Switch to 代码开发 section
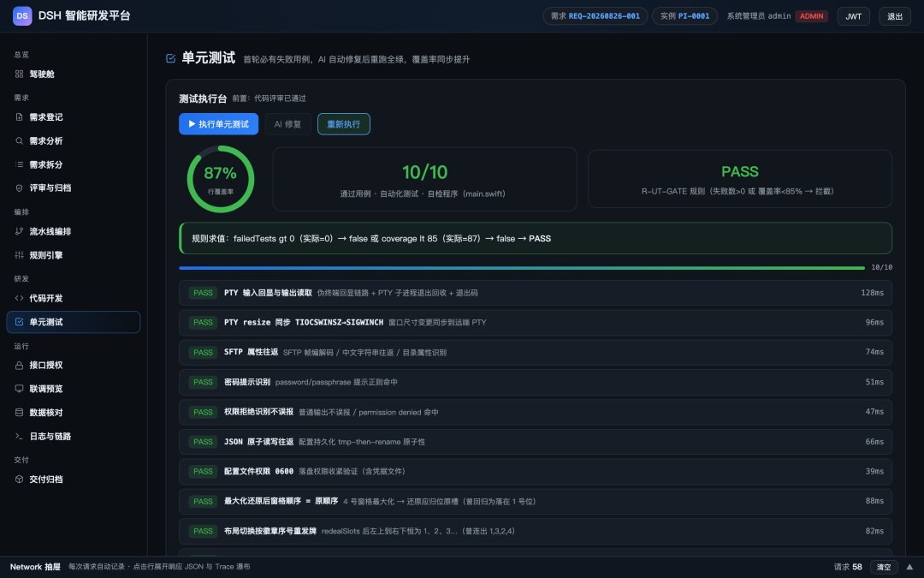 point(73,298)
